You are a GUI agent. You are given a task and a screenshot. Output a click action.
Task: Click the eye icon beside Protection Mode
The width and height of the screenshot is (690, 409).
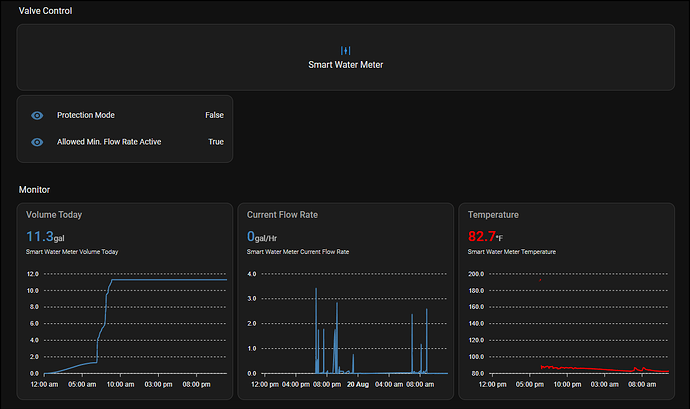(x=37, y=115)
